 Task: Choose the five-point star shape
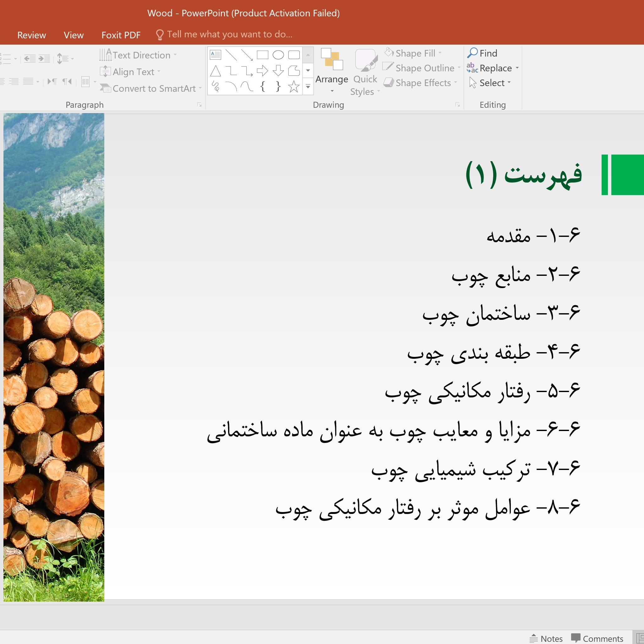click(x=294, y=87)
